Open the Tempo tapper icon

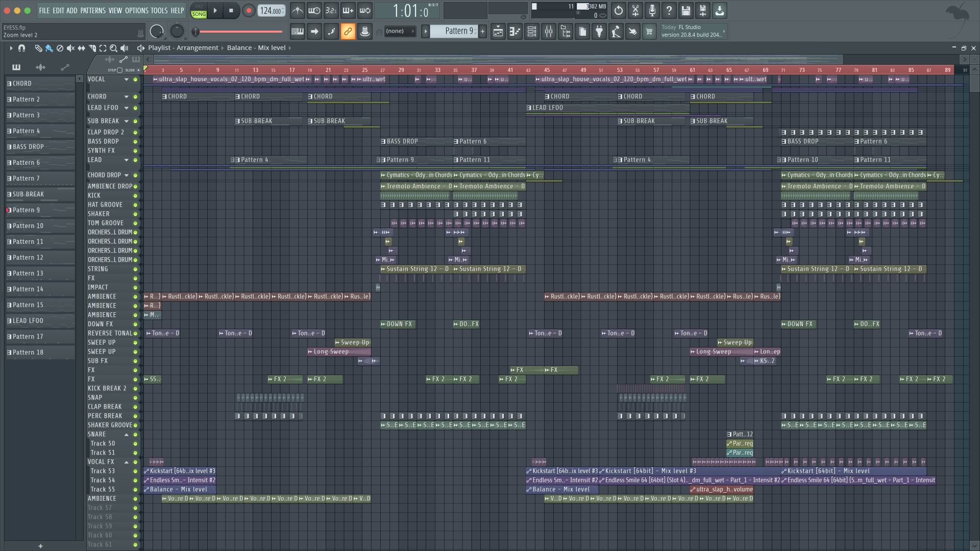point(616,32)
